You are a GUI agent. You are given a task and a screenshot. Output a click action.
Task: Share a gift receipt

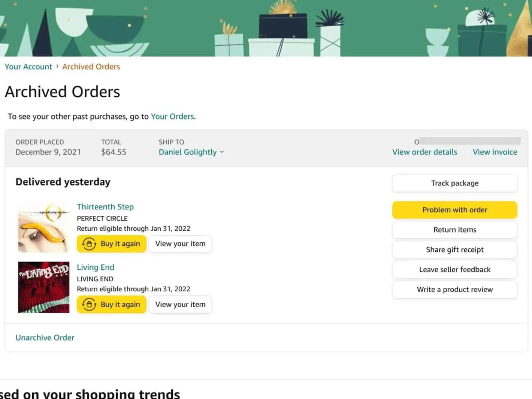click(x=454, y=250)
